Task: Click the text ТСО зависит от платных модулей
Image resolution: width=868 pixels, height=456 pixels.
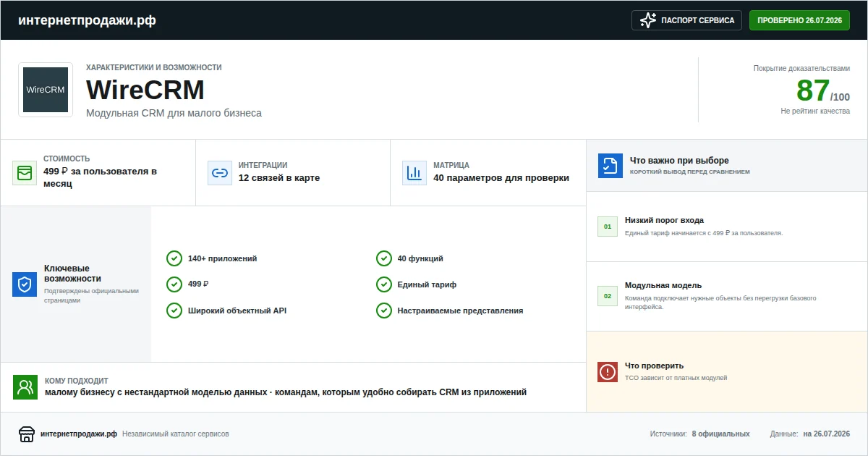Action: point(676,378)
